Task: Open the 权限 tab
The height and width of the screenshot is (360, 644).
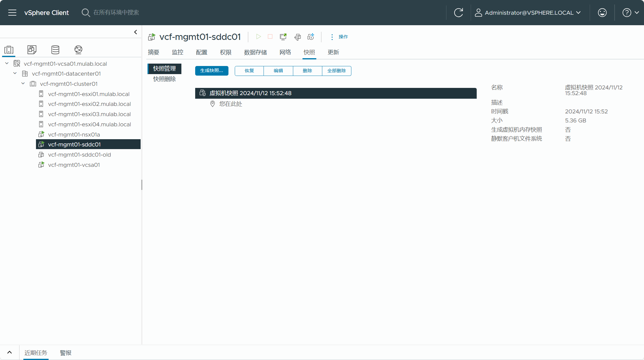Action: coord(225,52)
